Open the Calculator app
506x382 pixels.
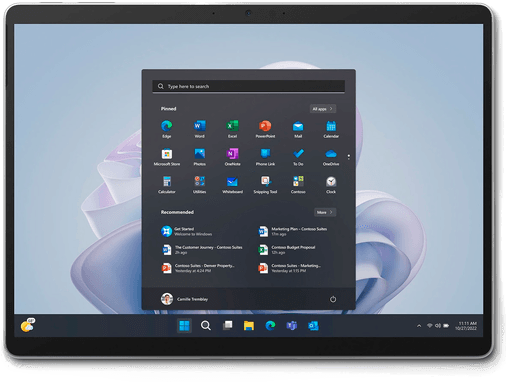point(167,185)
